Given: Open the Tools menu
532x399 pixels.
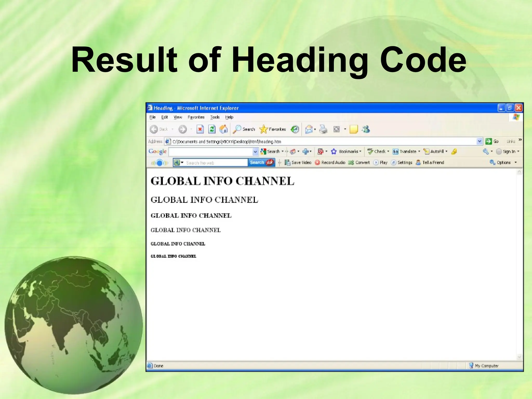Looking at the screenshot, I should point(215,117).
